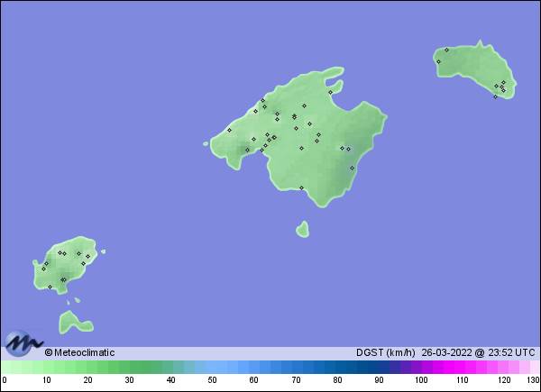
Task: Select the station marker on Mallorca's south coast
Action: 301,188
